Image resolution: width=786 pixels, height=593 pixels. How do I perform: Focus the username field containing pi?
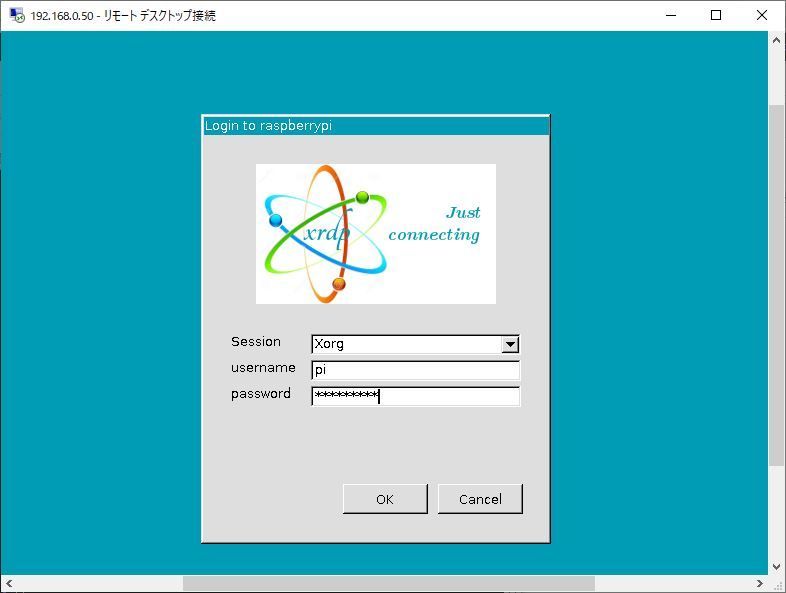(x=415, y=370)
